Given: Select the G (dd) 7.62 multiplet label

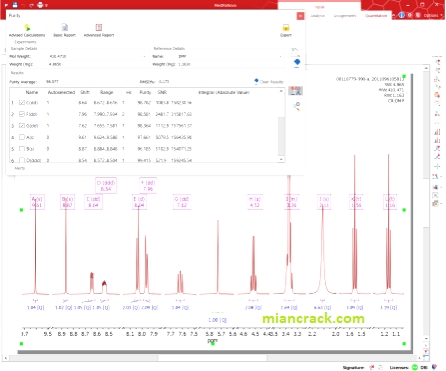Looking at the screenshot, I should [x=182, y=202].
